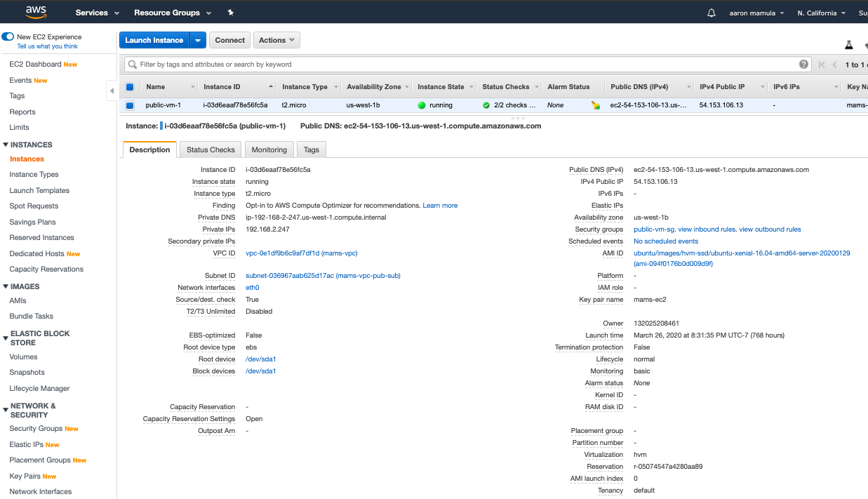The height and width of the screenshot is (499, 868).
Task: Focus the instance filter search field
Action: [x=466, y=65]
